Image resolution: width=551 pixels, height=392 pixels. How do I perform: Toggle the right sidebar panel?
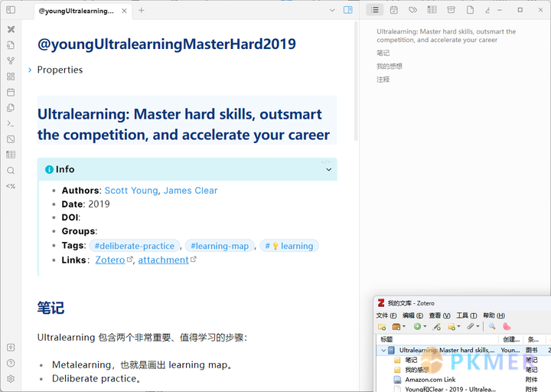click(x=347, y=10)
